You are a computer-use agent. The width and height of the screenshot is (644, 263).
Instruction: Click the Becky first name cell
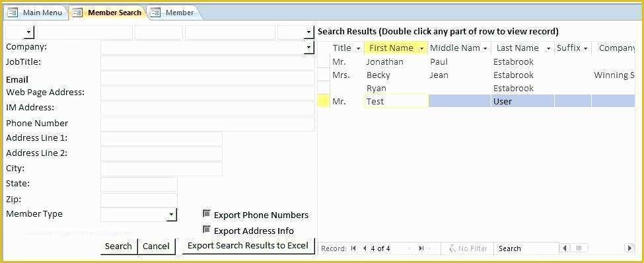tap(396, 75)
